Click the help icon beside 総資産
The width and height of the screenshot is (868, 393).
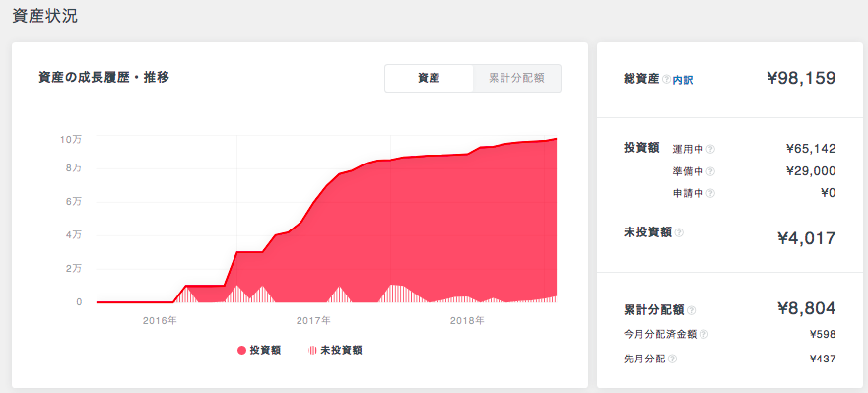[x=666, y=80]
